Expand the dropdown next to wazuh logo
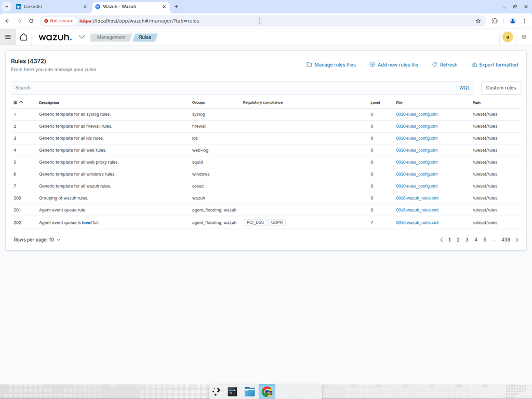Viewport: 532px width, 399px height. 82,37
